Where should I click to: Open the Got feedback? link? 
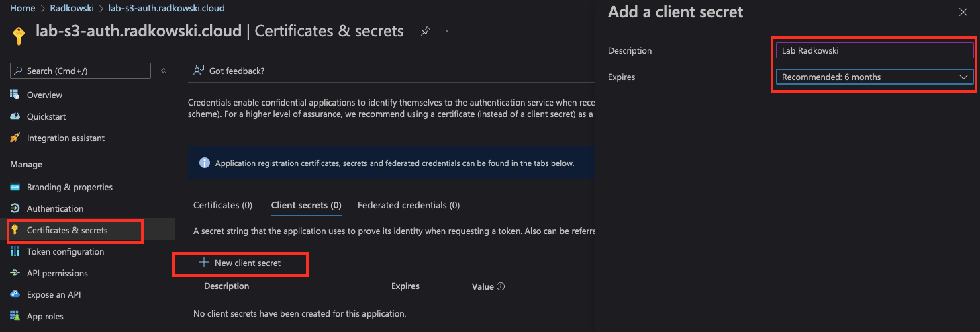click(229, 70)
